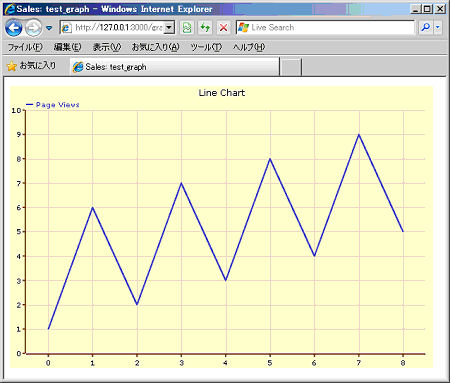Click the Internet Explorer title bar icon
The width and height of the screenshot is (452, 385).
(x=10, y=9)
